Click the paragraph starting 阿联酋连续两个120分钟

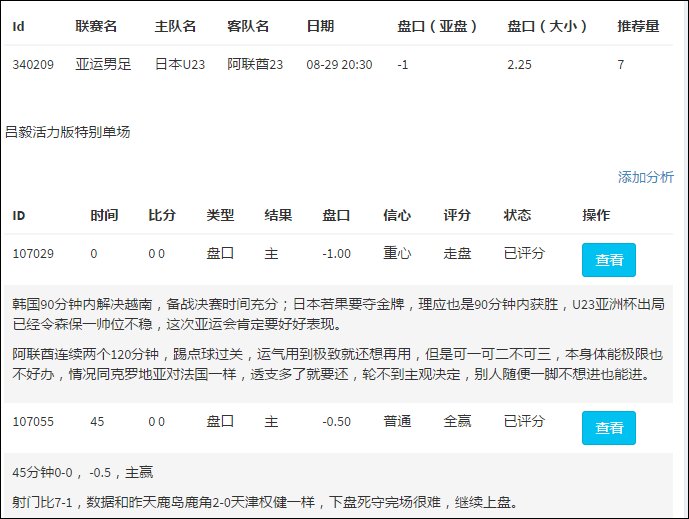(x=337, y=364)
